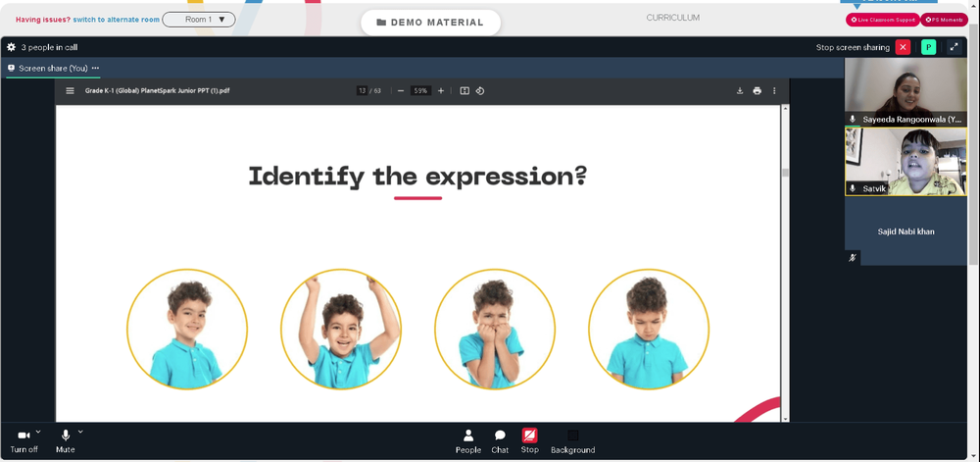Open the Chat panel

click(500, 441)
